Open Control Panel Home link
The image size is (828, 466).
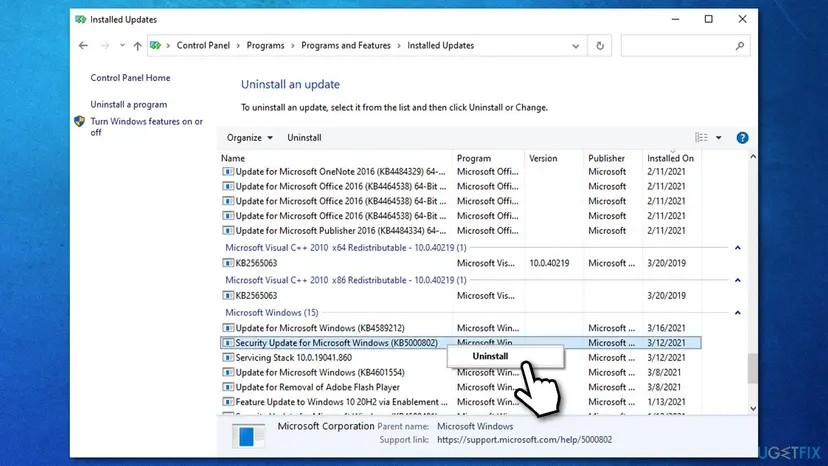130,78
